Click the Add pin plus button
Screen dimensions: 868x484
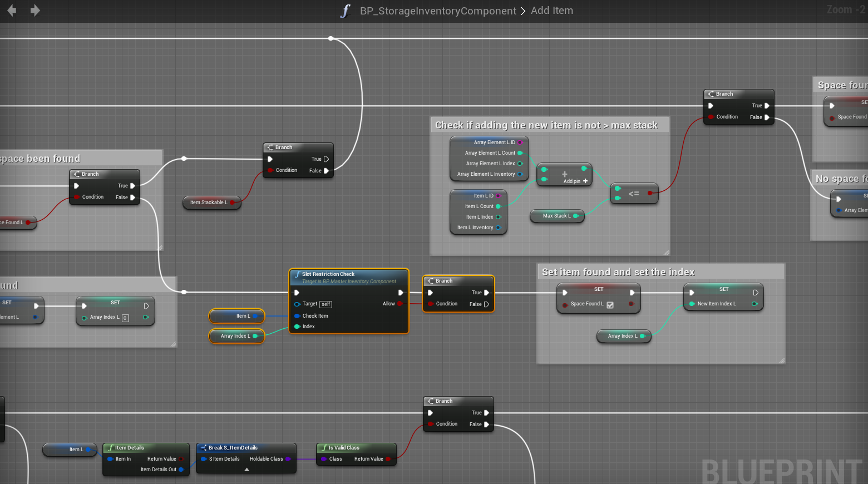[585, 181]
